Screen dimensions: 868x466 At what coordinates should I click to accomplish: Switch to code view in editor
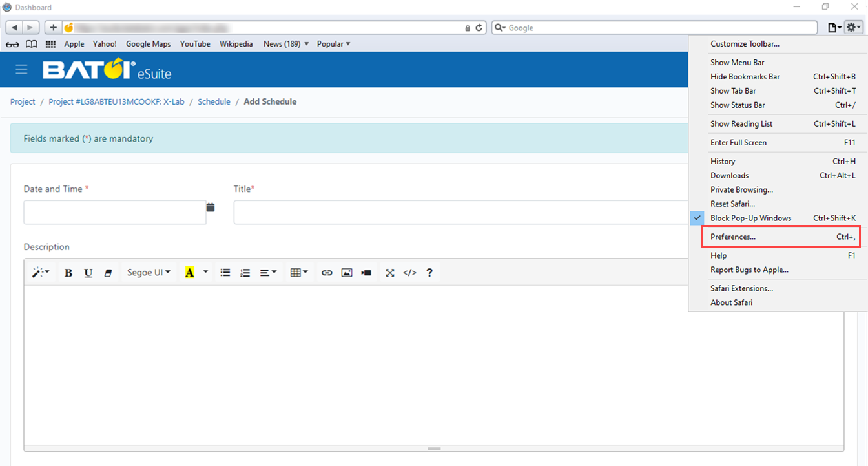tap(409, 273)
